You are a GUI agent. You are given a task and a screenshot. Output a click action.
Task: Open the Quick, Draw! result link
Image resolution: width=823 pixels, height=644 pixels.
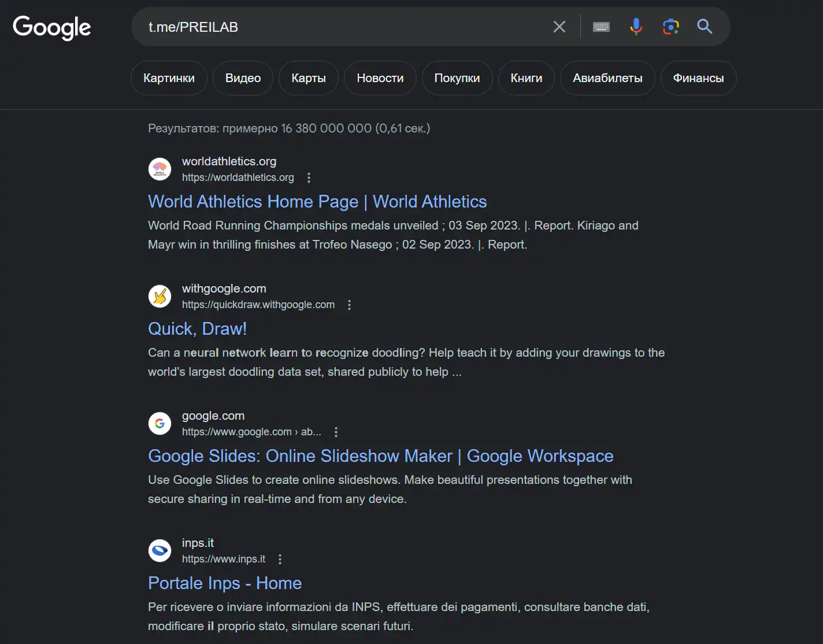coord(197,329)
